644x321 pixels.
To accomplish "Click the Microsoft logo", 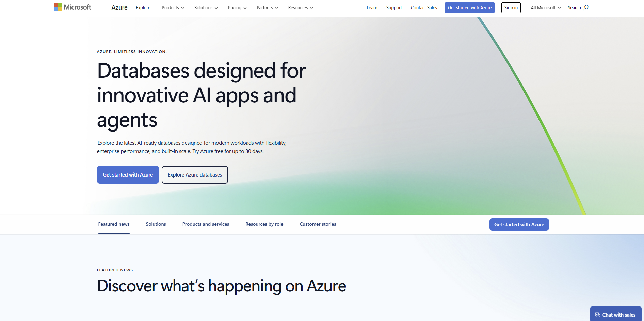I will point(72,7).
